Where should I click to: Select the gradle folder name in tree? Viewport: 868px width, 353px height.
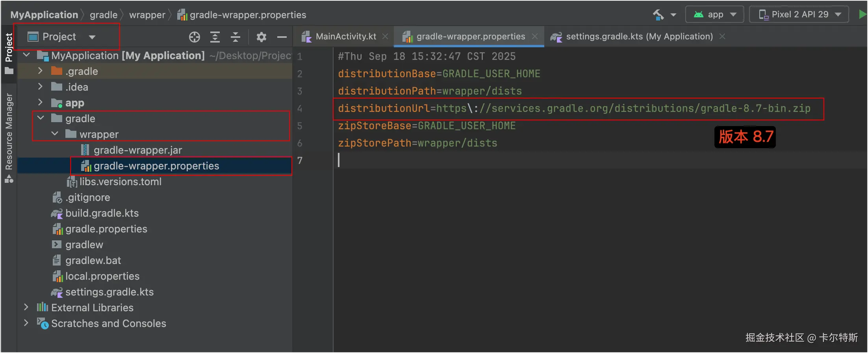[80, 119]
